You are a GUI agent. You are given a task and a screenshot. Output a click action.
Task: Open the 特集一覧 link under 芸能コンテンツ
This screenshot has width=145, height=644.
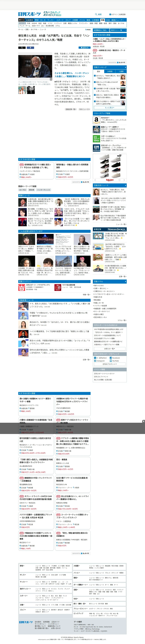pos(86,295)
